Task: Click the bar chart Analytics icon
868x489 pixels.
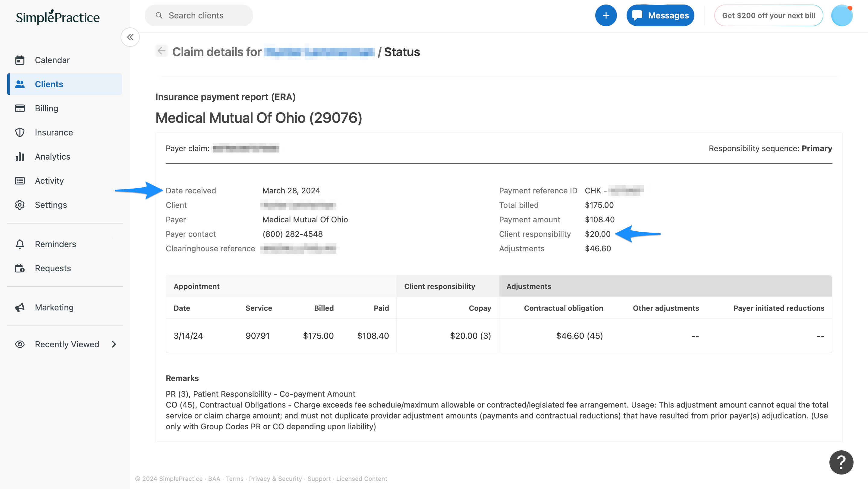Action: coord(20,157)
